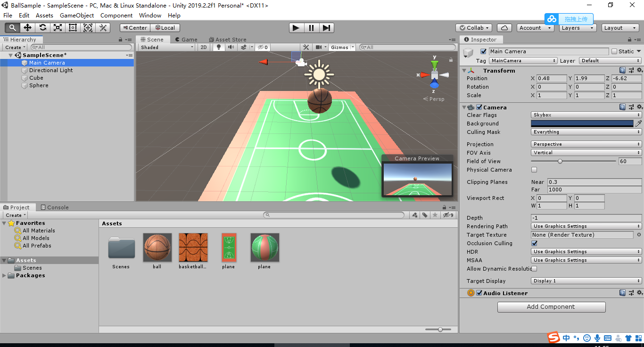Click the Add Component button
The image size is (644, 347).
[x=551, y=307]
